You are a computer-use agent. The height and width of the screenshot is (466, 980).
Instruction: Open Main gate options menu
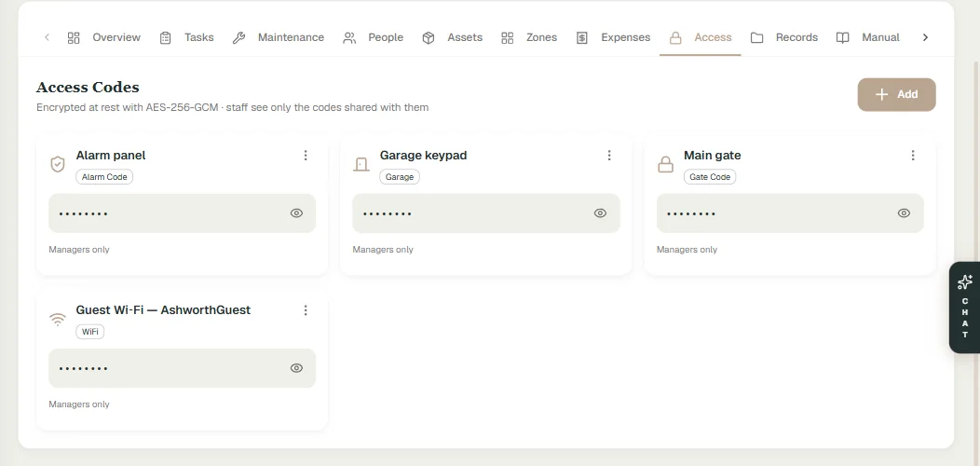(x=913, y=155)
